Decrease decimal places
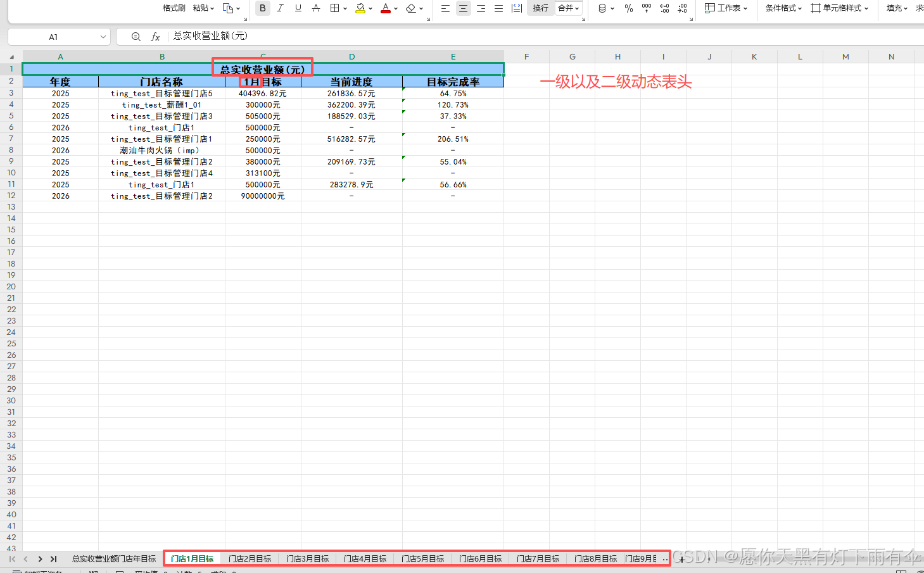This screenshot has height=573, width=924. pyautogui.click(x=682, y=8)
